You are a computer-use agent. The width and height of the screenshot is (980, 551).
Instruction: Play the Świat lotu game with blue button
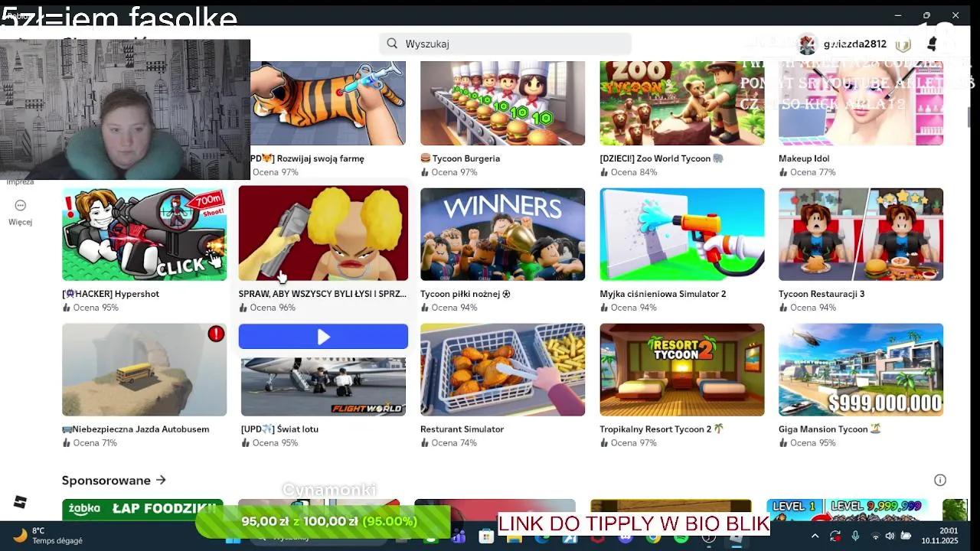click(x=323, y=337)
